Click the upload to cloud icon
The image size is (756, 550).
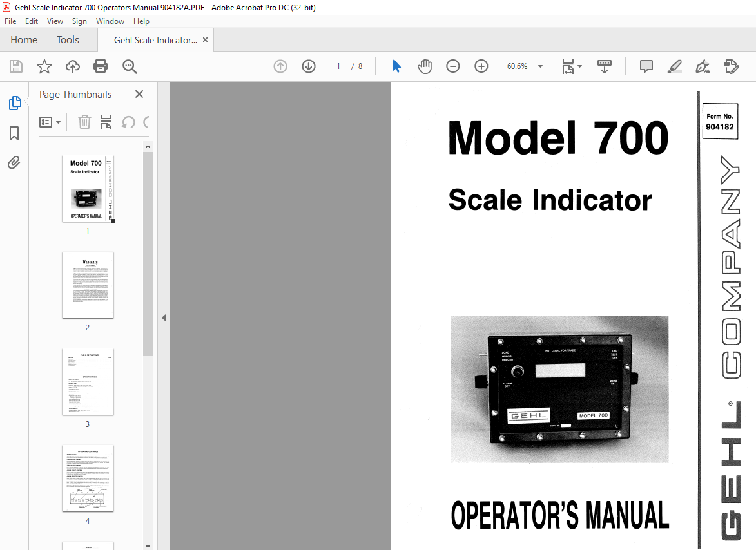[x=73, y=66]
